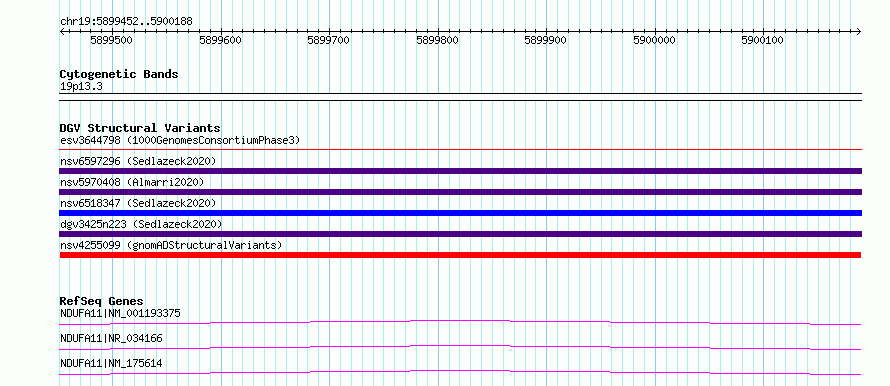Open the NDUFA11|NM_175614 transcript label

pos(111,363)
